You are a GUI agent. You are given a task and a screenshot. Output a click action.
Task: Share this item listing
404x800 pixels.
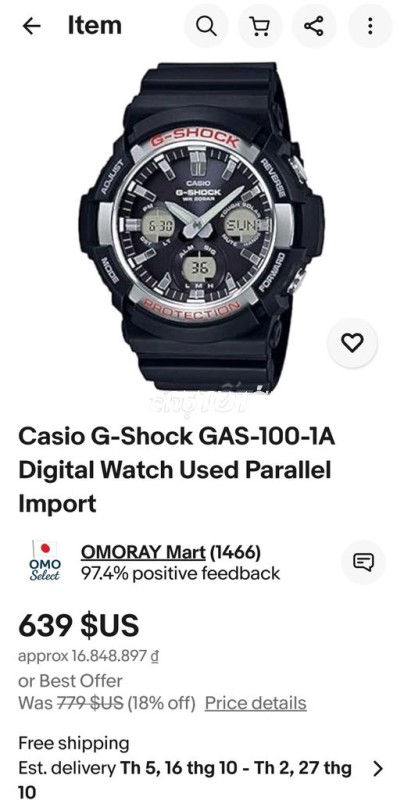coord(314,26)
